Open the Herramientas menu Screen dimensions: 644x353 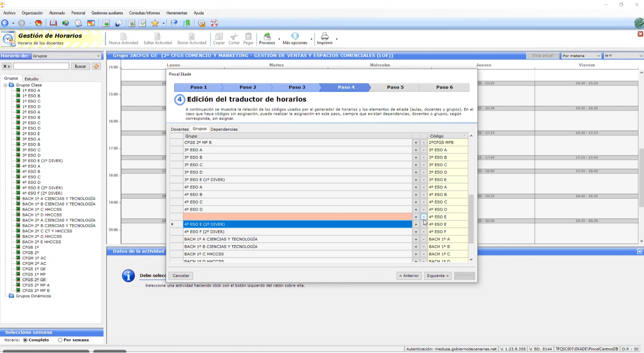(x=177, y=13)
